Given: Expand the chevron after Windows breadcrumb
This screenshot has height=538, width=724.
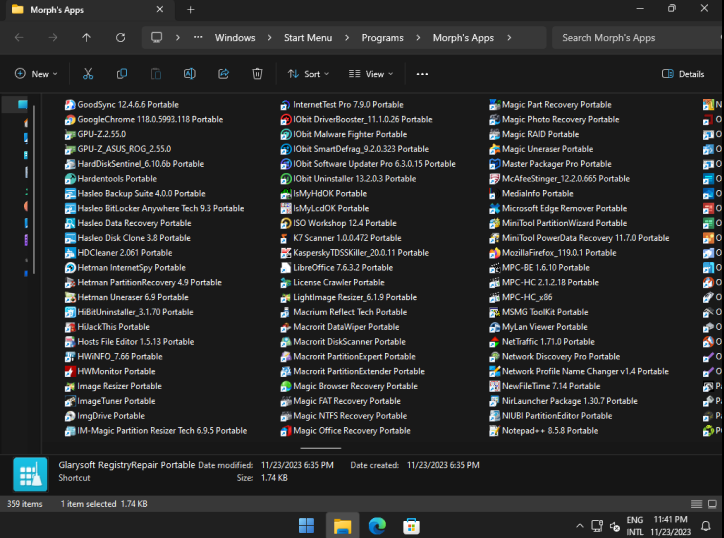Looking at the screenshot, I should coord(269,37).
